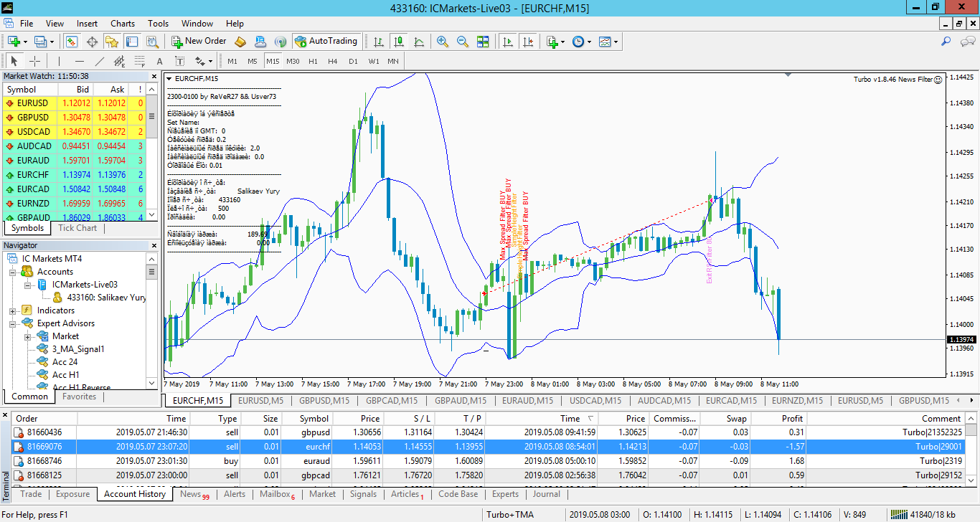
Task: Select the trendline drawing tool
Action: pyautogui.click(x=100, y=61)
